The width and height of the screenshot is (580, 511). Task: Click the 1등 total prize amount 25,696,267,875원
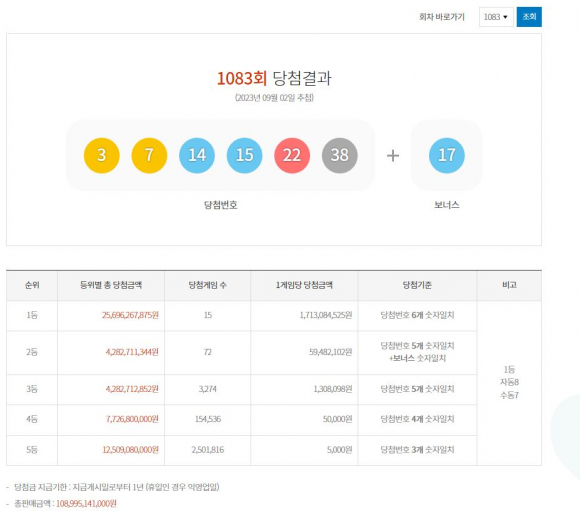130,315
